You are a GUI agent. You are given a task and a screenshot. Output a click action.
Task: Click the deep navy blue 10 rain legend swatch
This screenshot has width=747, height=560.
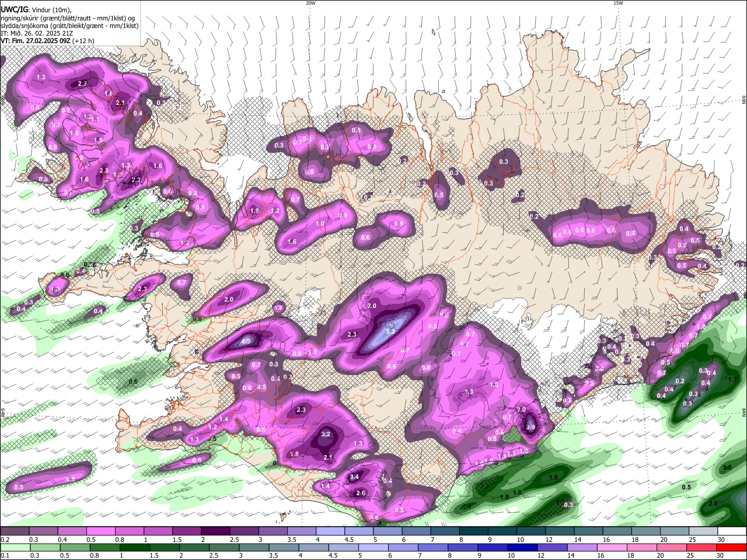point(522,548)
